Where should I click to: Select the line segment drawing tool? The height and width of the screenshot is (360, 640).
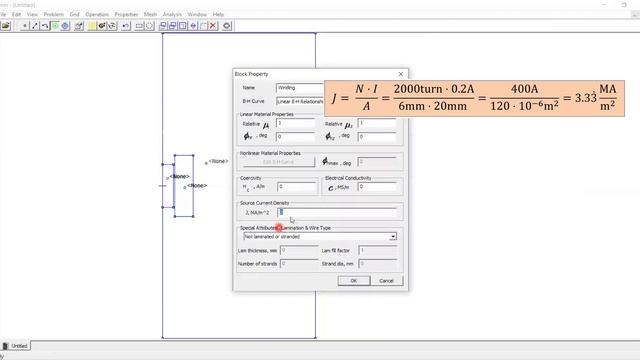pyautogui.click(x=35, y=26)
